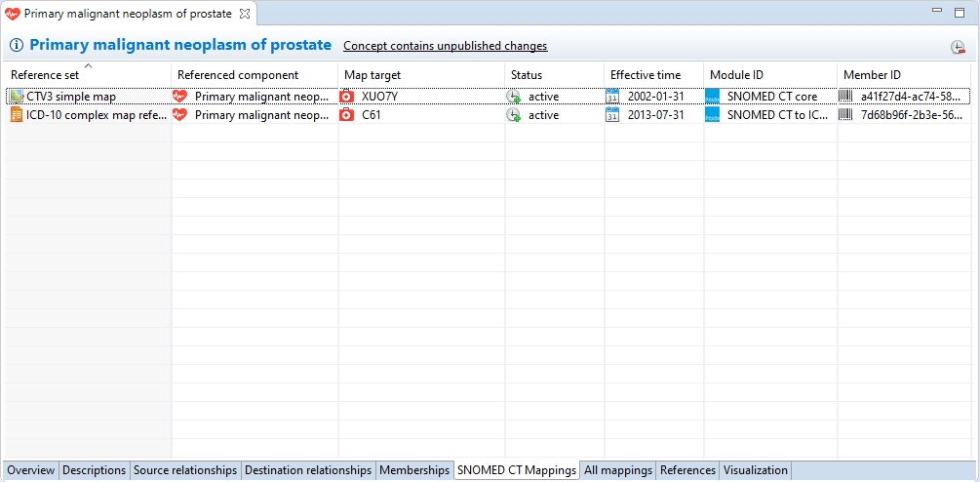Click the camera icon next to XUO7Y
Screen dimensions: 980x482
click(347, 97)
